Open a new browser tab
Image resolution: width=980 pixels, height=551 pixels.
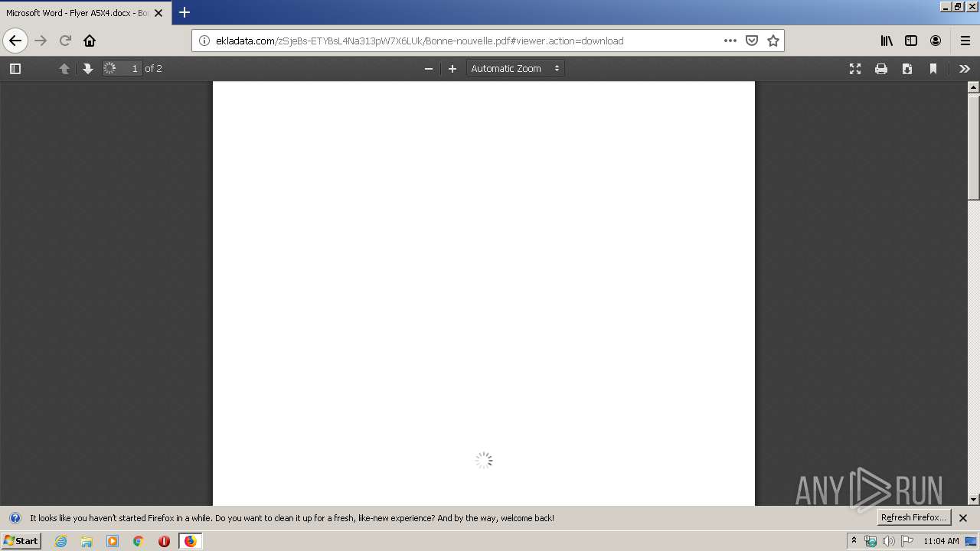pos(185,12)
